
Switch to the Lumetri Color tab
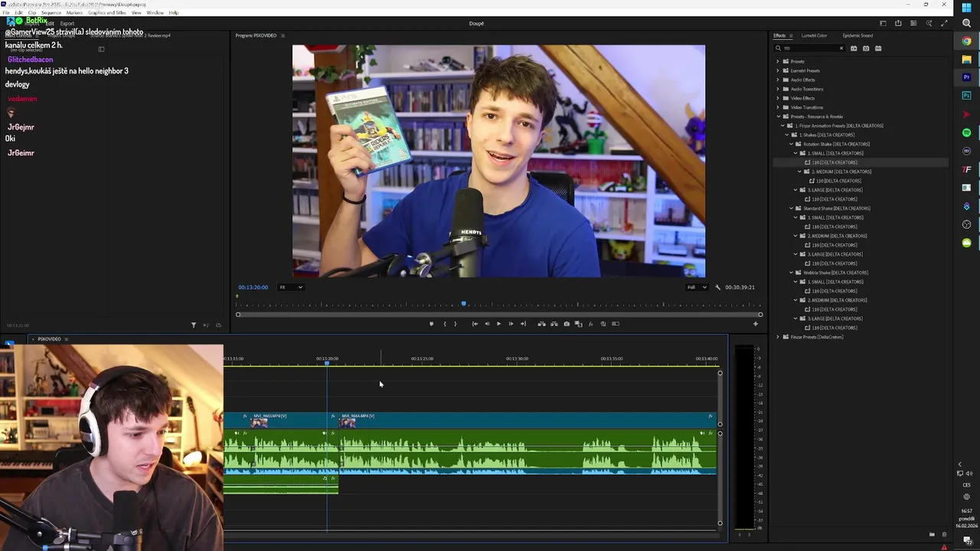[x=814, y=35]
